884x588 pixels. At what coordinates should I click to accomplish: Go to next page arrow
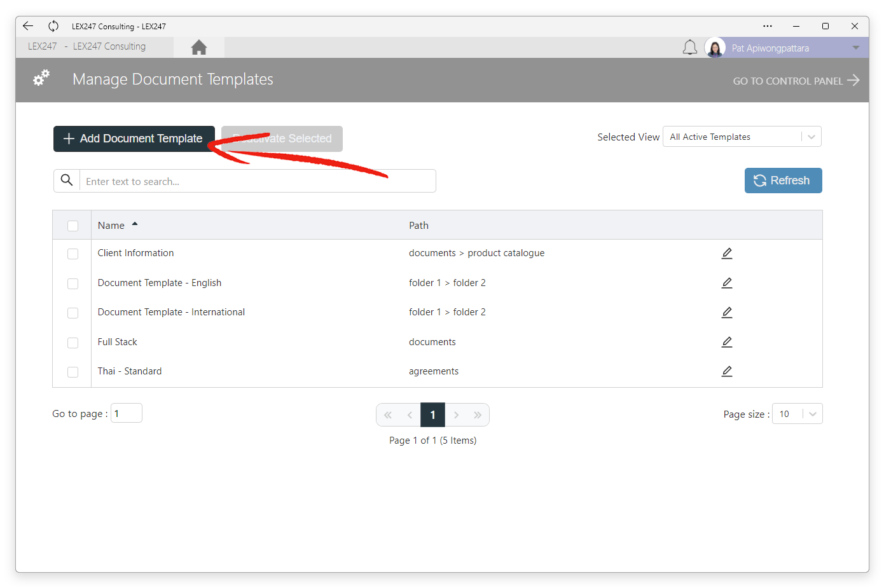[456, 415]
